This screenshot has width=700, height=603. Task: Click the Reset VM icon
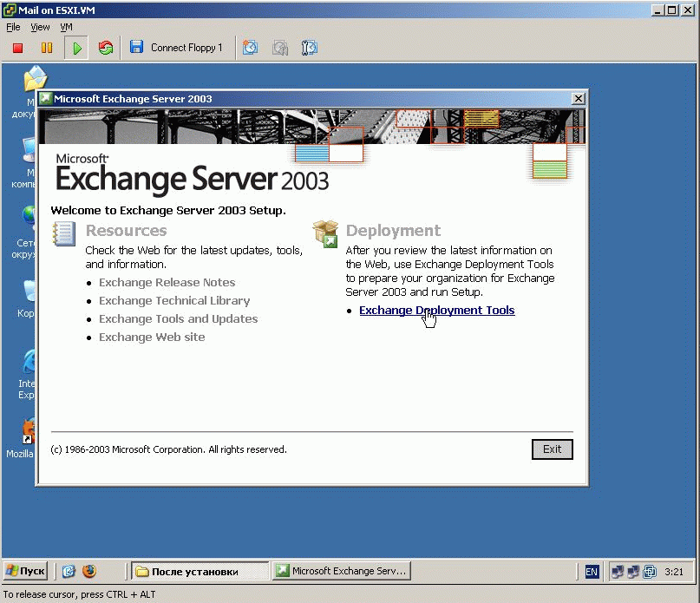coord(106,48)
